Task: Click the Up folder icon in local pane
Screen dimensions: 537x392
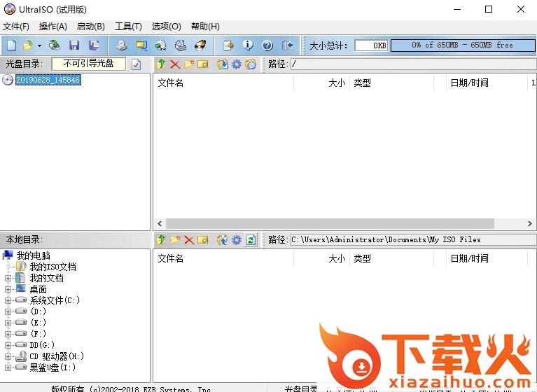Action: (161, 239)
